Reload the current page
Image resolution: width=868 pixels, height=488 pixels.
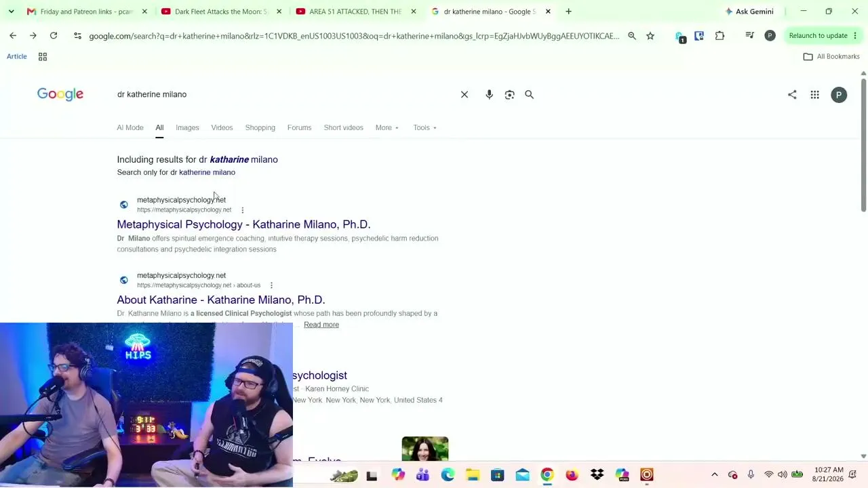click(54, 36)
